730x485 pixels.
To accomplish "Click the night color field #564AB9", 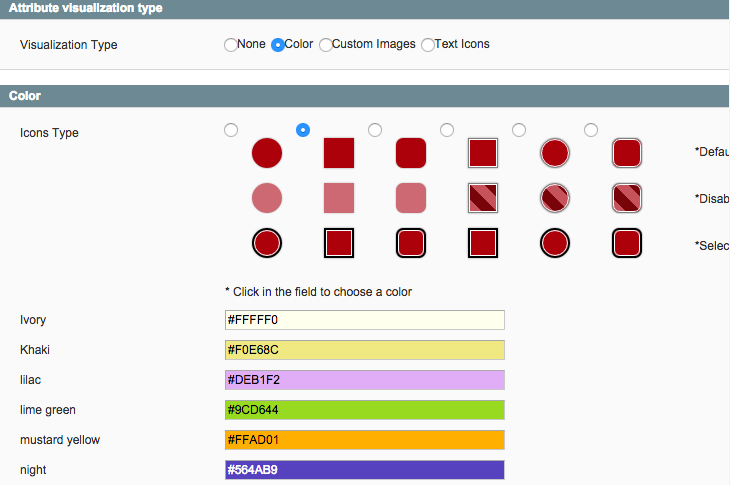I will pyautogui.click(x=365, y=470).
